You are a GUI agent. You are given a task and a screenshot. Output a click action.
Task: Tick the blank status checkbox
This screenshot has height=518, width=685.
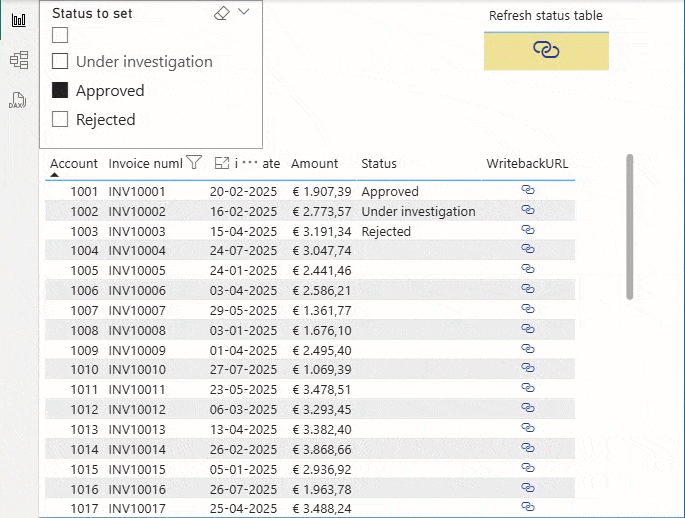(60, 35)
